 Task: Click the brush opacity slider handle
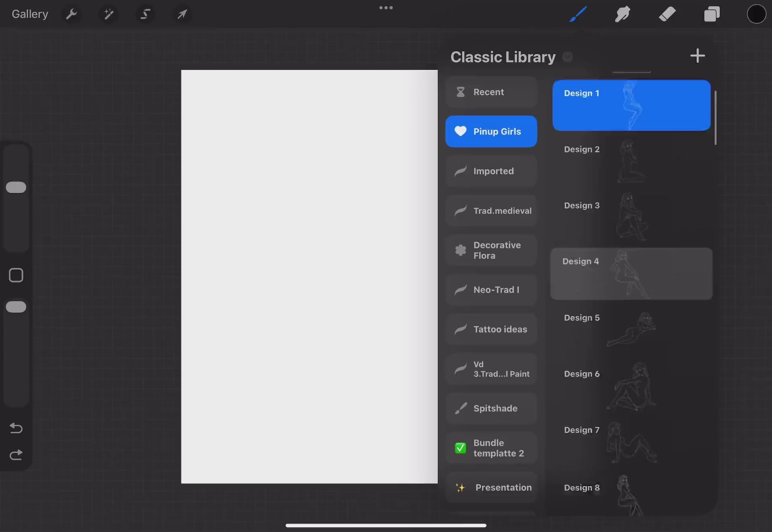tap(16, 307)
